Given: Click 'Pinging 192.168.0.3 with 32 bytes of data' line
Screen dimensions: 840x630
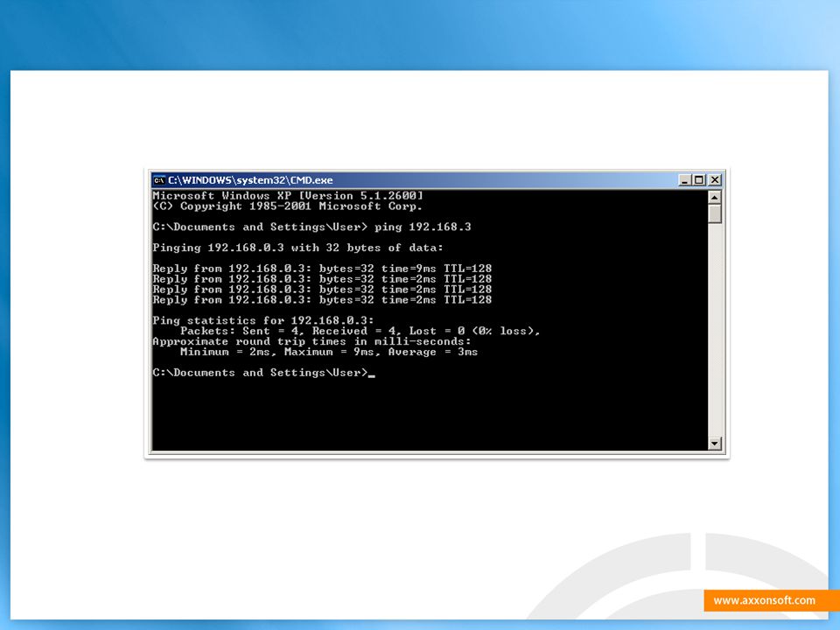Looking at the screenshot, I should click(x=297, y=248).
